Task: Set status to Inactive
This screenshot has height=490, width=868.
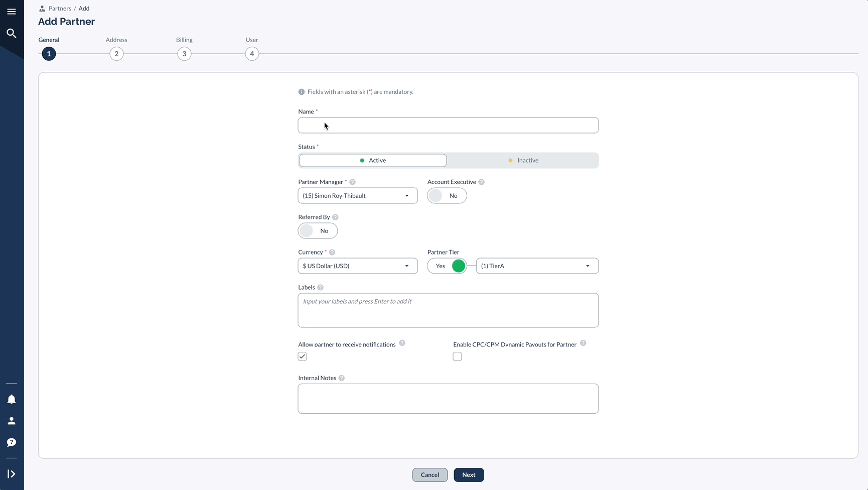Action: pos(523,160)
